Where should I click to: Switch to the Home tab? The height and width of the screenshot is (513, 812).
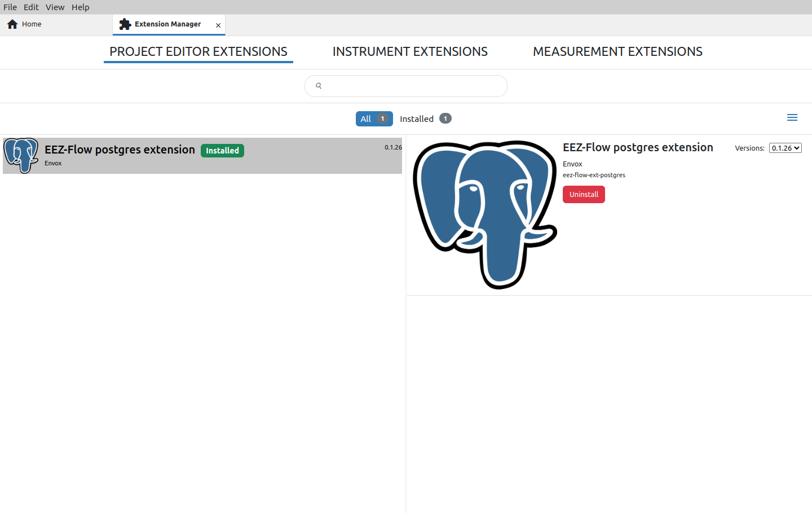[x=56, y=24]
